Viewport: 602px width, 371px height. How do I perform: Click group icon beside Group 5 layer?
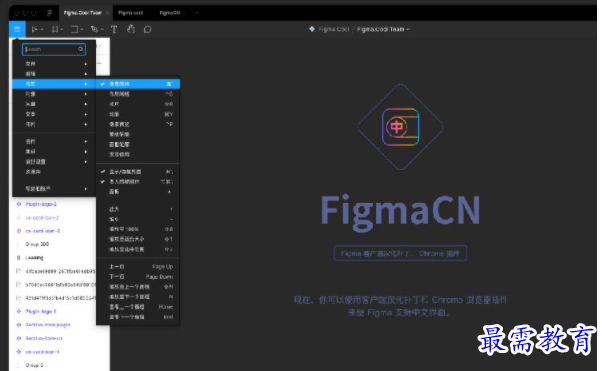click(19, 365)
